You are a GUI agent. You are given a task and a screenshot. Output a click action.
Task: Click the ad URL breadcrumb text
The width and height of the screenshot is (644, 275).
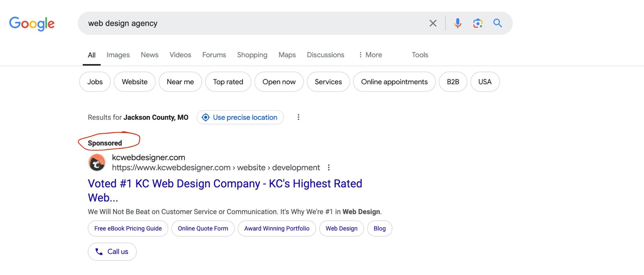point(216,168)
